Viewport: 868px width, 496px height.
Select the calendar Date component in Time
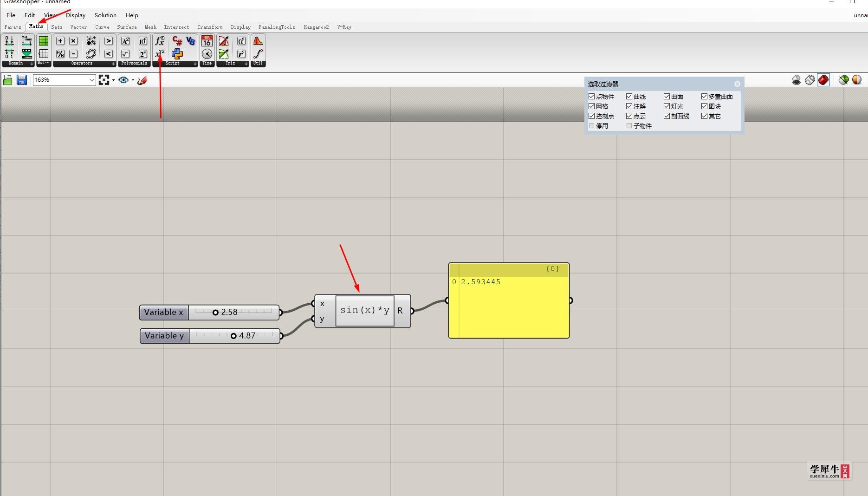(x=207, y=41)
